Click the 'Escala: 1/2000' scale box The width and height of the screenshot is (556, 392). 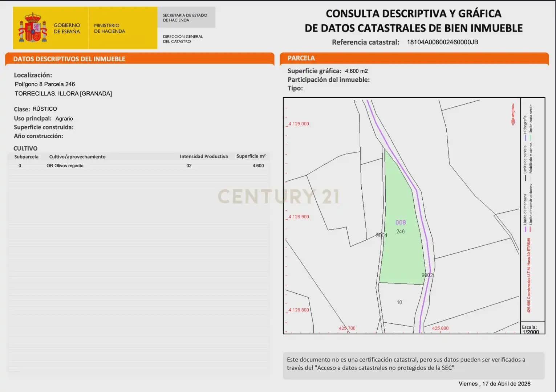pyautogui.click(x=533, y=328)
